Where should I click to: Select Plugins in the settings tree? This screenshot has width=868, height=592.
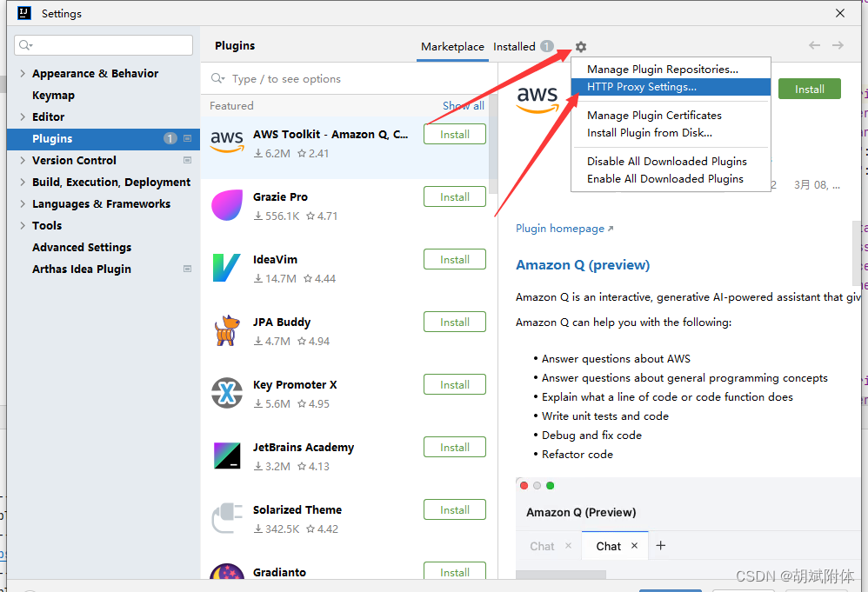click(103, 138)
